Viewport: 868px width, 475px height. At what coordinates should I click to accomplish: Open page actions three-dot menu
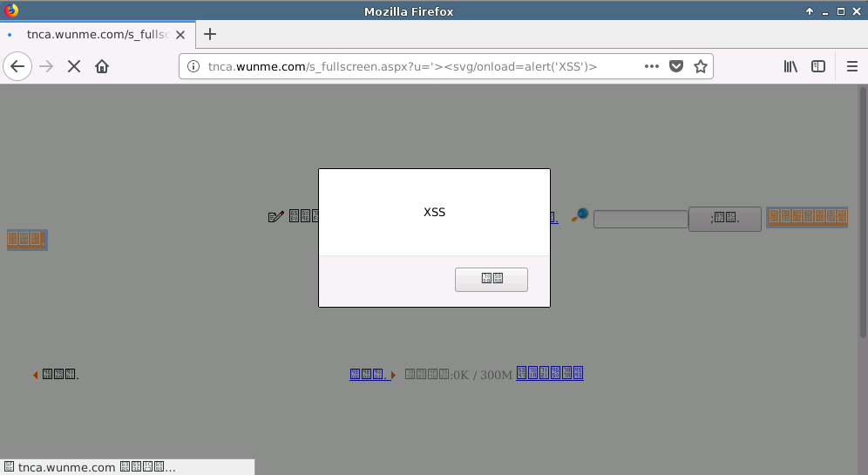[652, 66]
